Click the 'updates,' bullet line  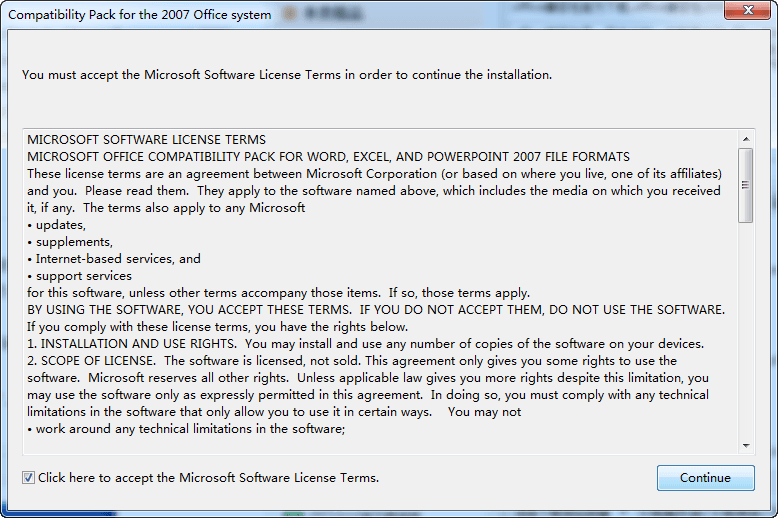click(x=57, y=225)
